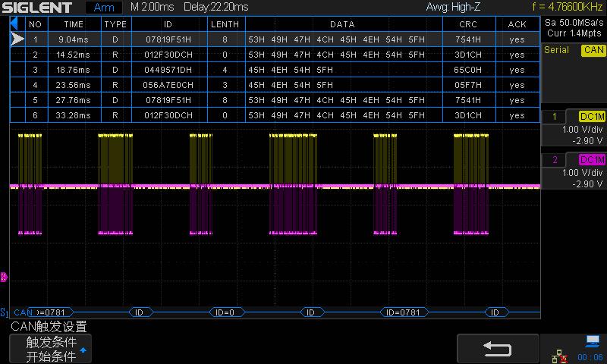Click the SIGLENT logo
The image size is (607, 364).
click(x=38, y=8)
